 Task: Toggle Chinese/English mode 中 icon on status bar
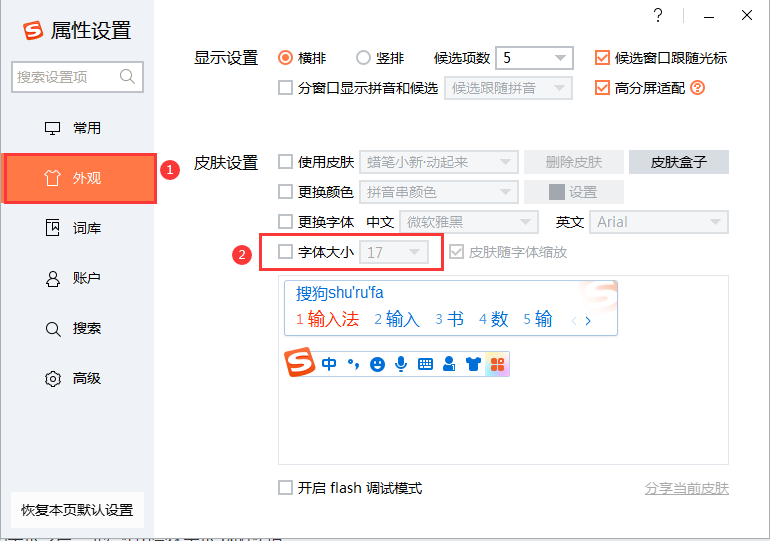(x=329, y=364)
